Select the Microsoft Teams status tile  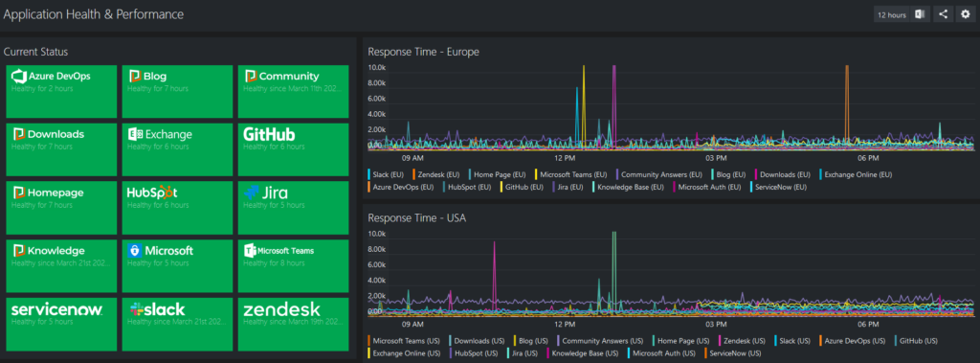tap(293, 266)
